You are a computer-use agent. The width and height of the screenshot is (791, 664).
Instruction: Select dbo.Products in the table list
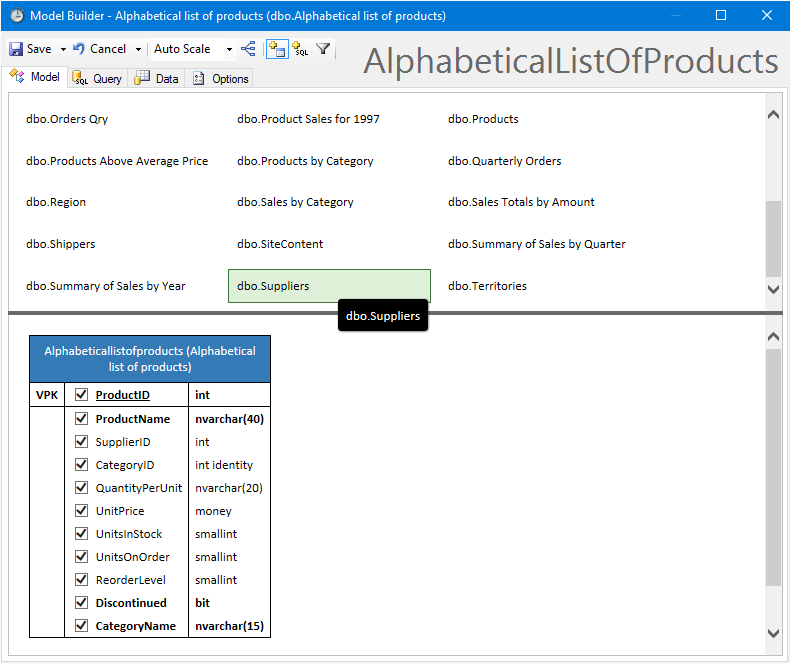pos(483,119)
